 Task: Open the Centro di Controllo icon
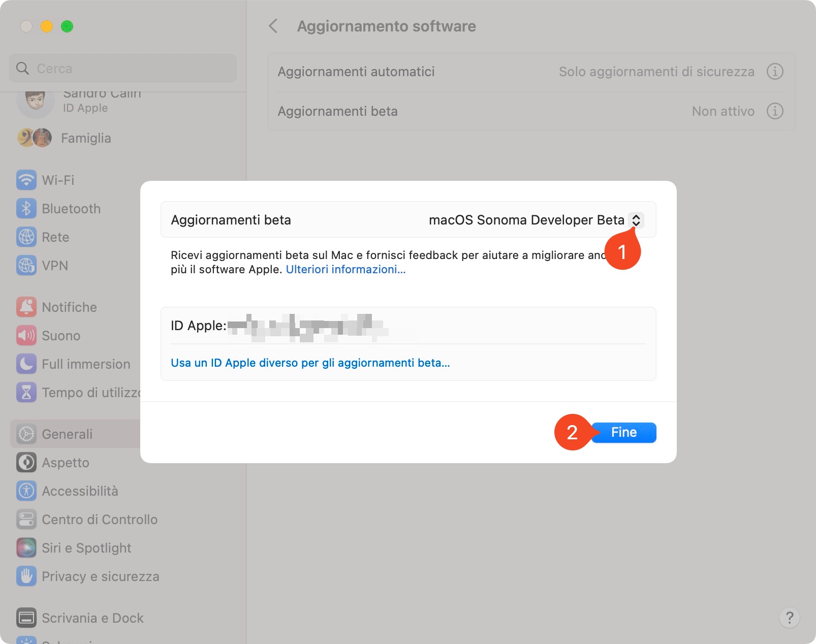pyautogui.click(x=26, y=519)
